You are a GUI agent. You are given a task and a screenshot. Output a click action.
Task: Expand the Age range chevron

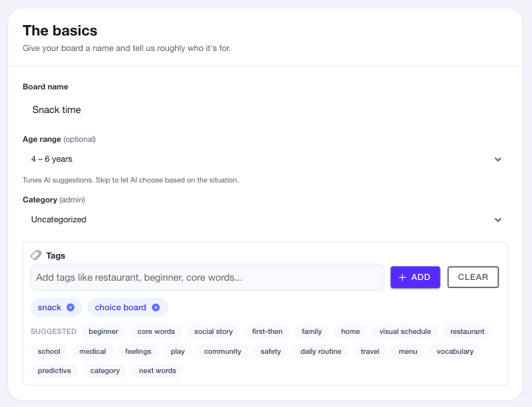pos(498,159)
